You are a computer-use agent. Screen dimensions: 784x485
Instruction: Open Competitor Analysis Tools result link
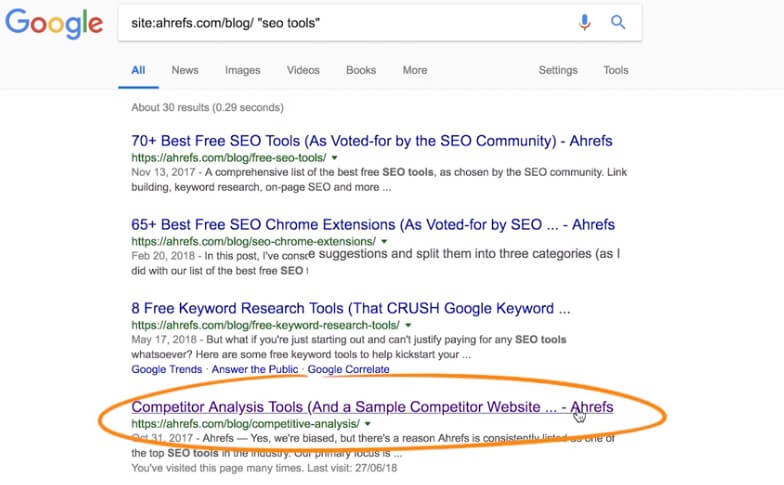372,407
